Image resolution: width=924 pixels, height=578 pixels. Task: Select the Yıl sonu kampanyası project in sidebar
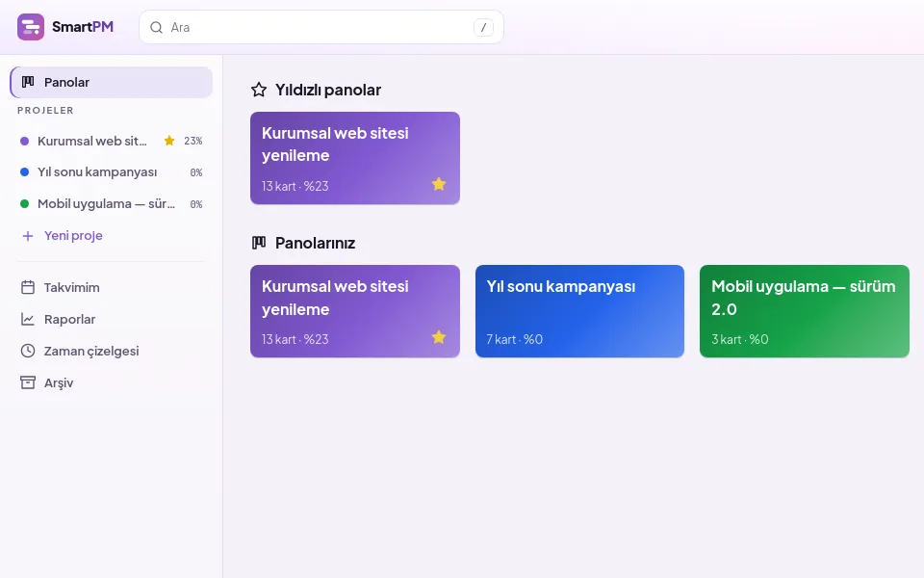[112, 172]
